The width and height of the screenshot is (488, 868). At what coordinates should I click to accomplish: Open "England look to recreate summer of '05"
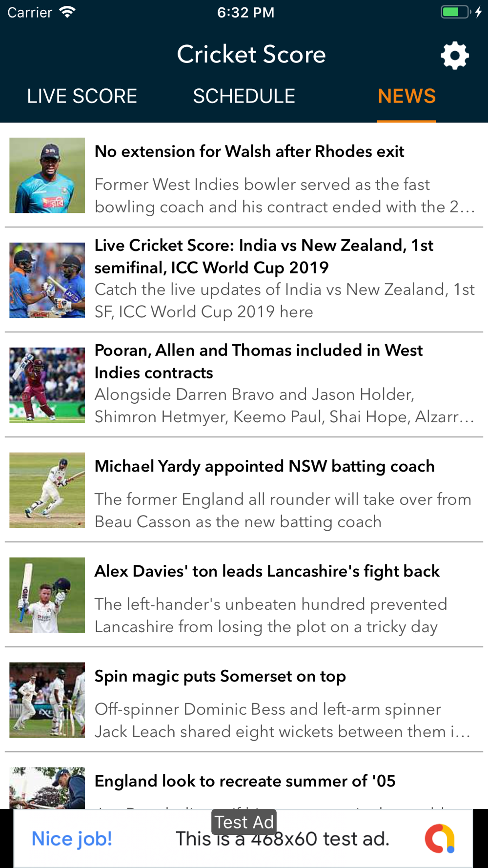click(x=245, y=781)
